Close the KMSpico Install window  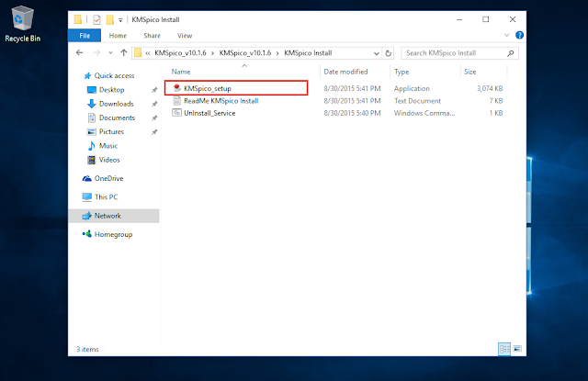[x=513, y=19]
